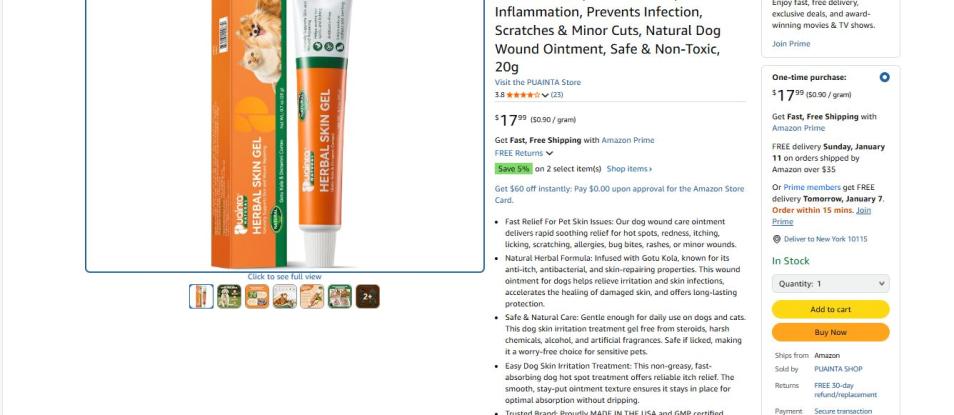Click the Add to cart button

[x=830, y=309]
